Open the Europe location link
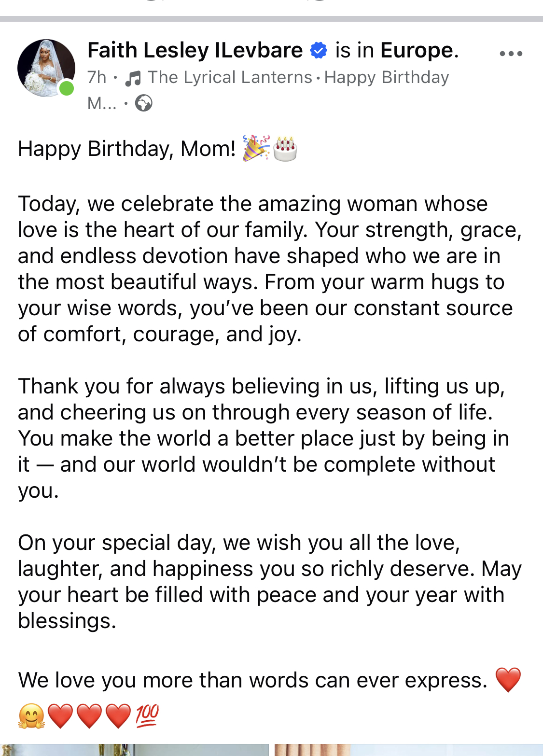This screenshot has width=543, height=756. 417,50
